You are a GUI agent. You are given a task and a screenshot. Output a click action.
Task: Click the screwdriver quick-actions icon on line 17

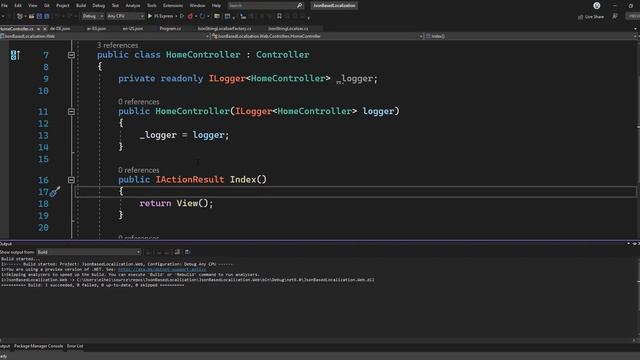pos(55,191)
